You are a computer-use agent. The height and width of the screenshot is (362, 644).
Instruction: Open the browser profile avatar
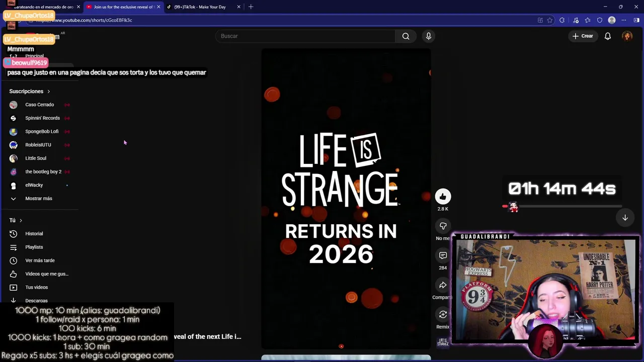tap(612, 20)
